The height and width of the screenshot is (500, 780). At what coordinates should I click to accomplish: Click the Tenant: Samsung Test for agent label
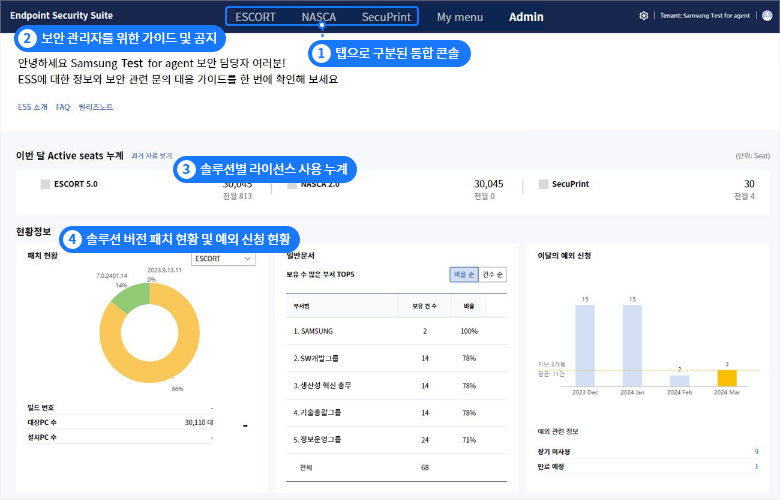coord(705,15)
